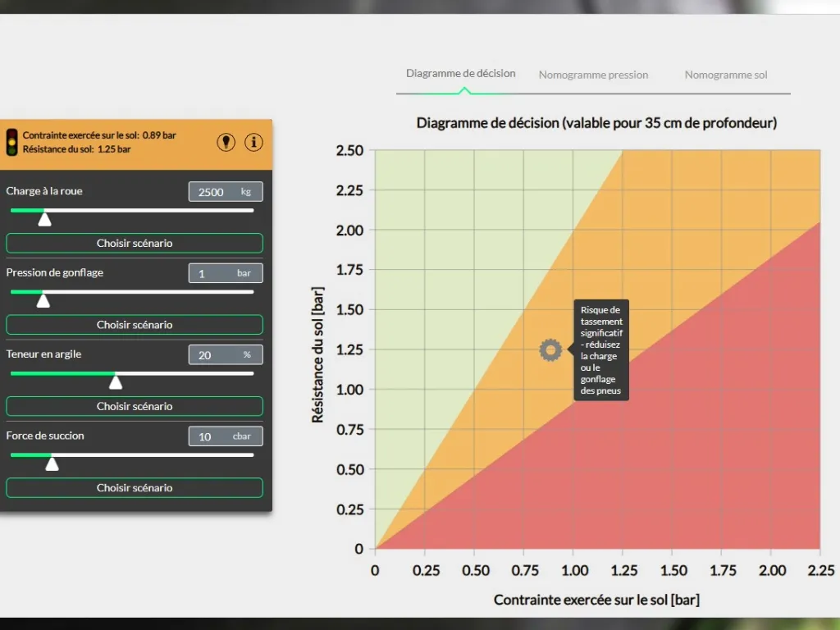Screen dimensions: 840x630
Task: Click the Force de succion slider handle
Action: click(52, 463)
